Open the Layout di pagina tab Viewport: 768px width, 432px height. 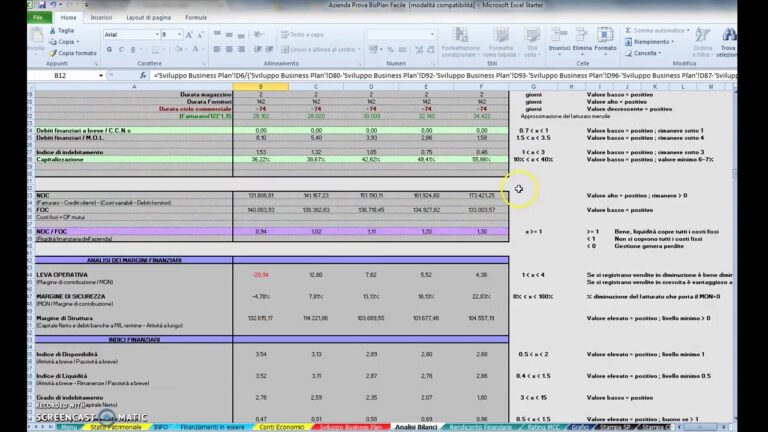148,17
